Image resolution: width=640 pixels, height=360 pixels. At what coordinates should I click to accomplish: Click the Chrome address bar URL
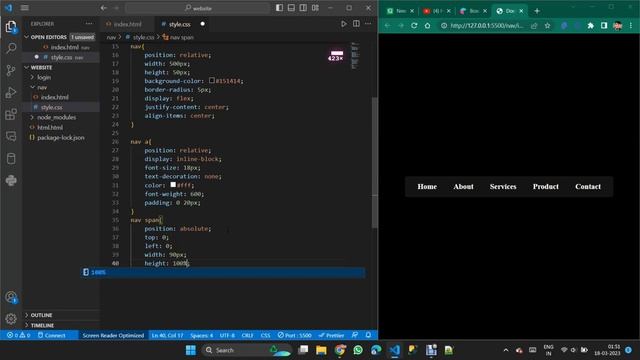(x=487, y=25)
